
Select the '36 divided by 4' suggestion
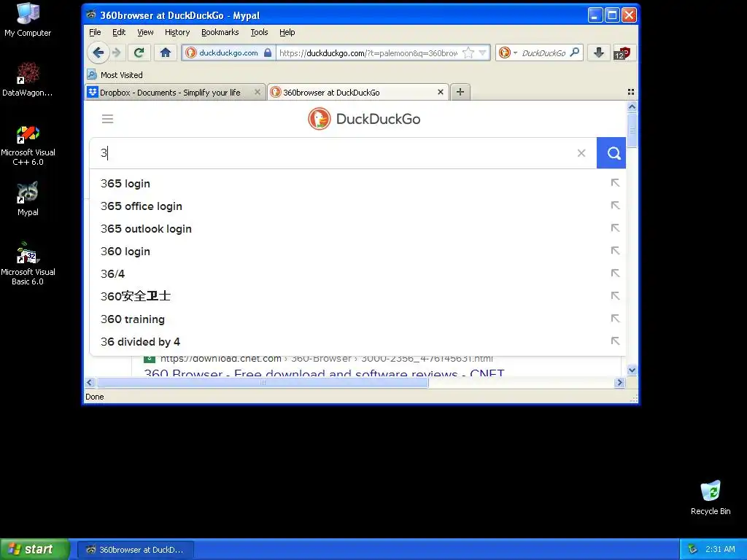coord(357,341)
